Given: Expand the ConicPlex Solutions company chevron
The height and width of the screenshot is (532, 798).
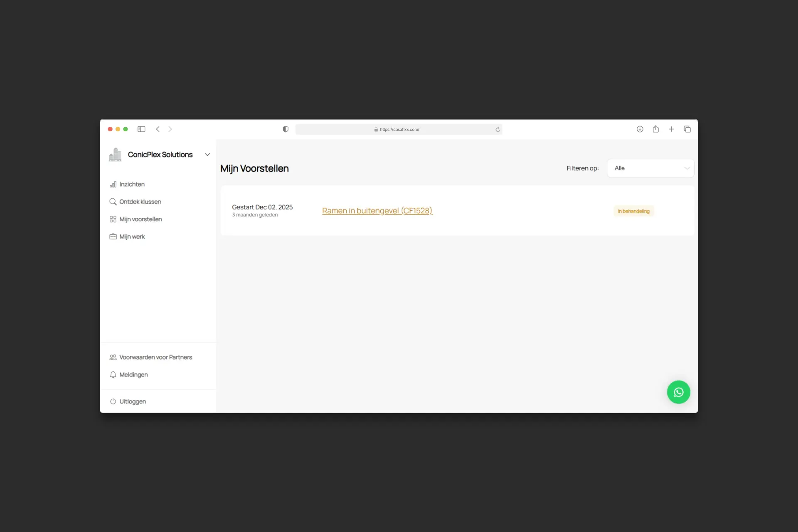Looking at the screenshot, I should click(207, 155).
